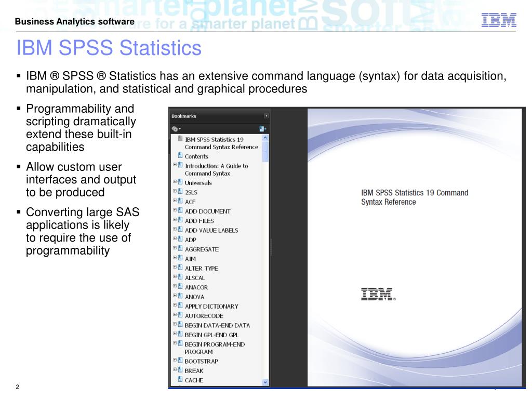532x399 pixels.
Task: Open the BEGIN PROGRAM-END PROGRAM bookmark
Action: [x=215, y=348]
